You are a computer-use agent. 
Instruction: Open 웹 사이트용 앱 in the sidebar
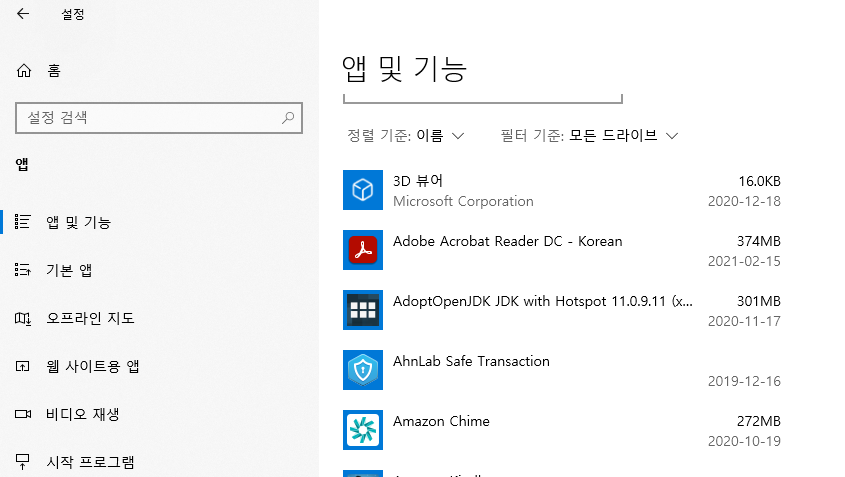point(93,367)
